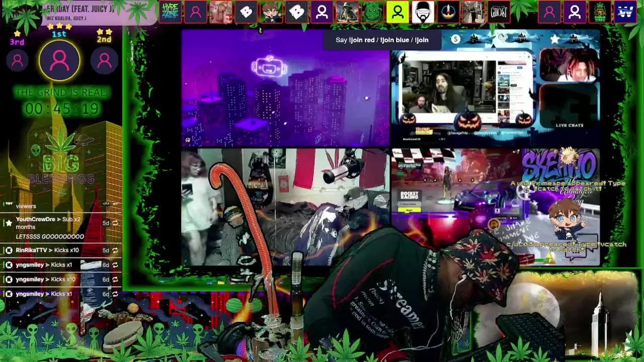Select the 1st place leaderboard avatar
The image size is (644, 362).
(x=59, y=60)
